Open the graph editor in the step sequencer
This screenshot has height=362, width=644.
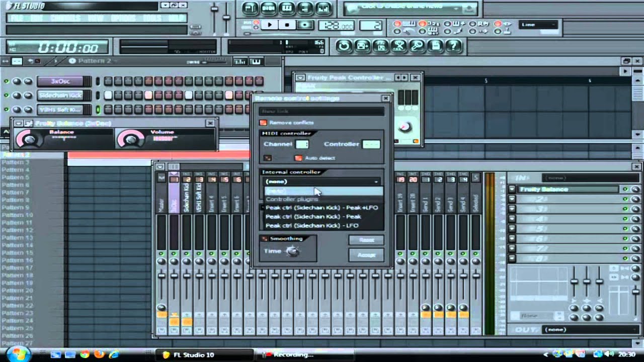[x=240, y=61]
